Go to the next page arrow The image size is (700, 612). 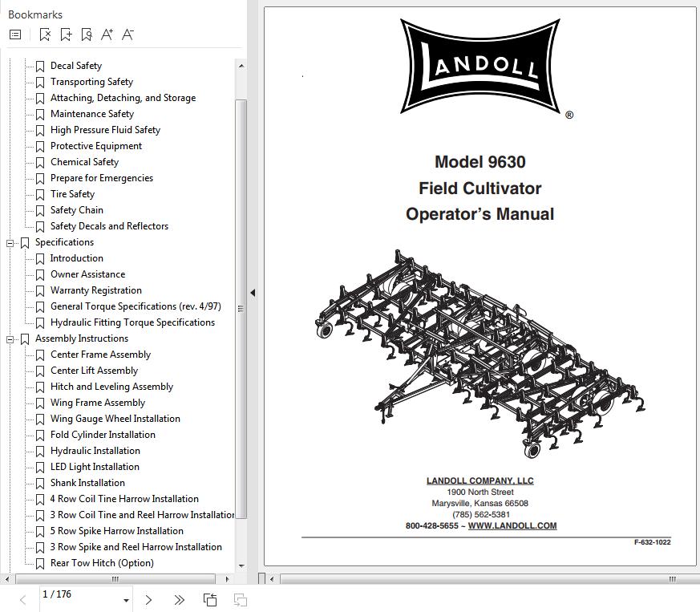click(148, 600)
